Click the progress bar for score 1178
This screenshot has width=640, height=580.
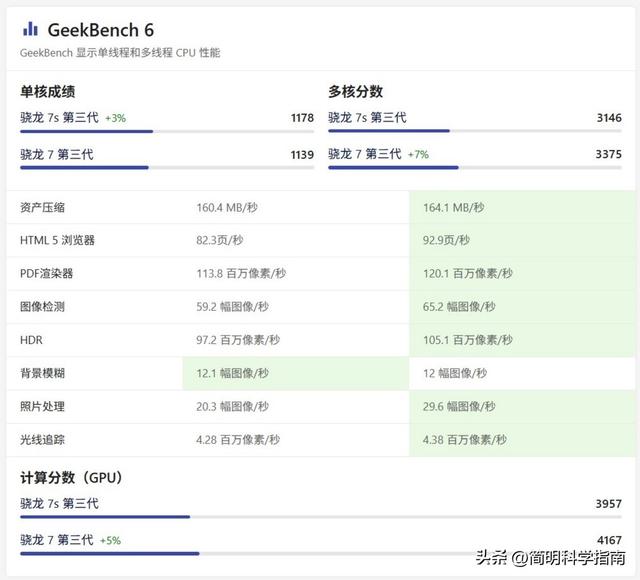pyautogui.click(x=167, y=131)
